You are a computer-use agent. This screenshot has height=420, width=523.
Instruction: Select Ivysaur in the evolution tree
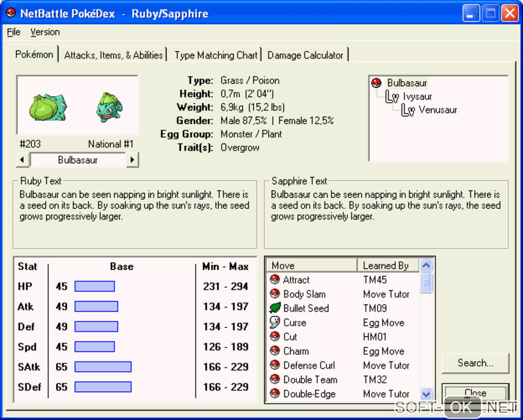tap(417, 97)
